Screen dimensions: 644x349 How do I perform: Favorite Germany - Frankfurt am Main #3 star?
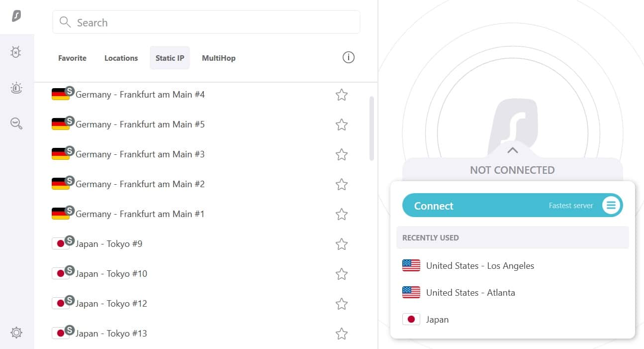click(342, 154)
